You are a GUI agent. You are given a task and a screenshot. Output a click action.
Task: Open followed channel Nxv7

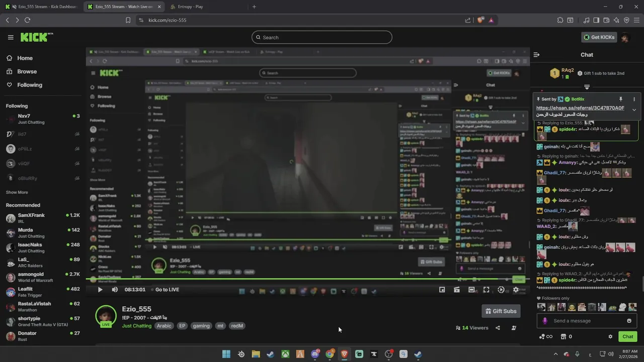(x=42, y=119)
